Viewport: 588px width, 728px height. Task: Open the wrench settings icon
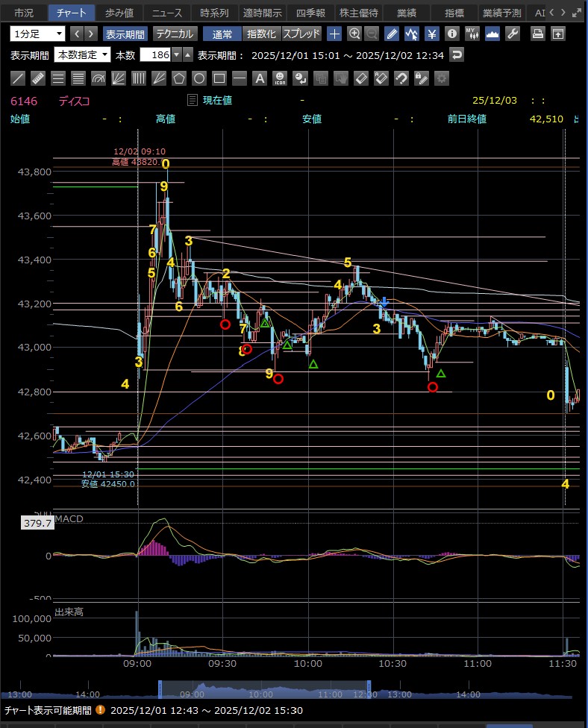(x=512, y=34)
